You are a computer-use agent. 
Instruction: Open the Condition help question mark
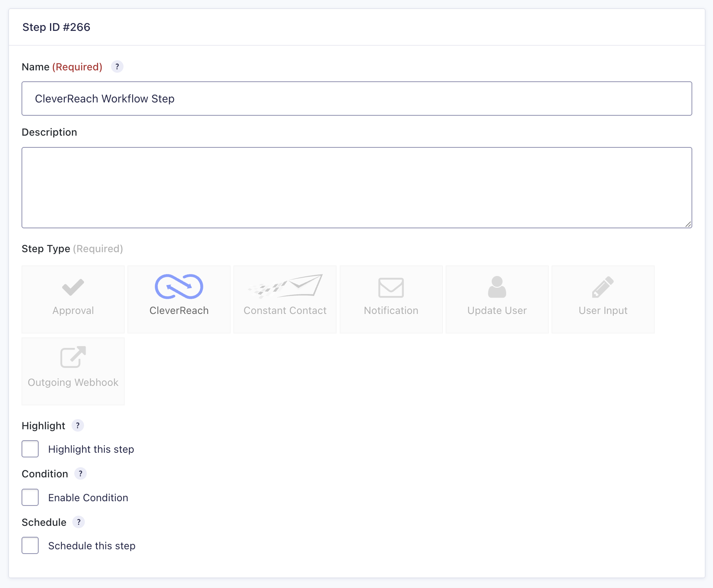tap(81, 474)
